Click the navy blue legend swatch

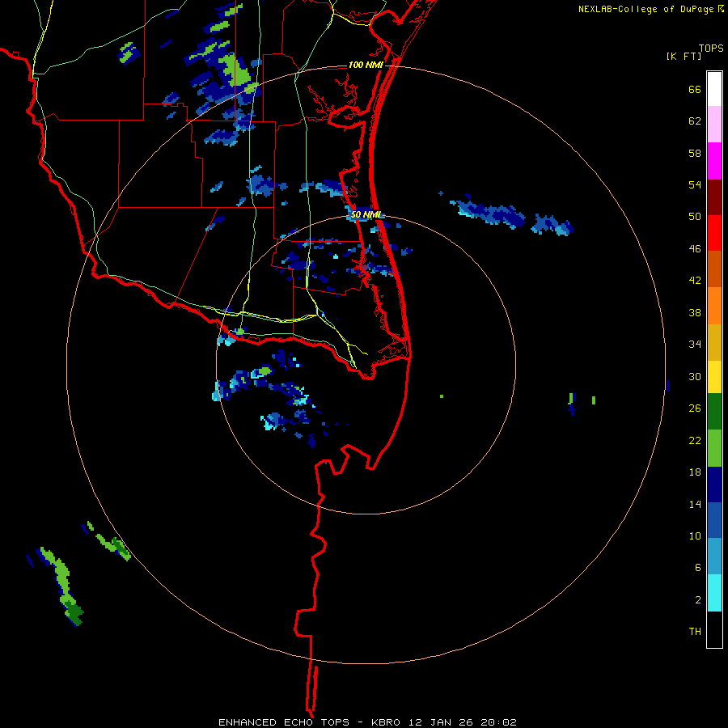(x=714, y=485)
